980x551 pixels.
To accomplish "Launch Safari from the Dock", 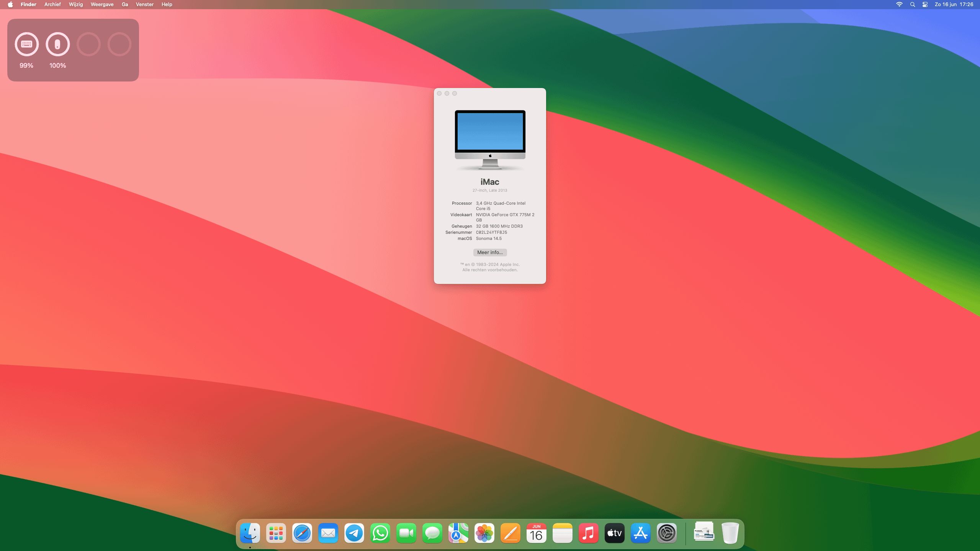I will click(302, 533).
